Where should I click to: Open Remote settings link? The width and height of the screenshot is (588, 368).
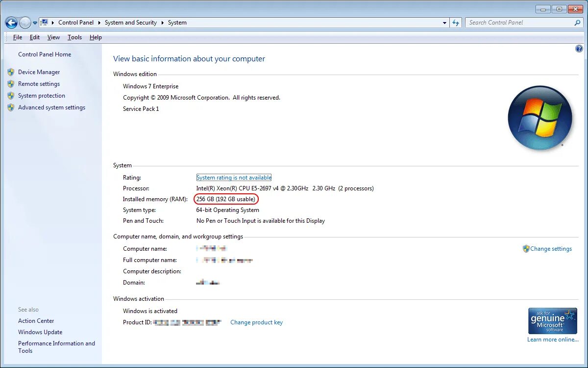(x=39, y=84)
